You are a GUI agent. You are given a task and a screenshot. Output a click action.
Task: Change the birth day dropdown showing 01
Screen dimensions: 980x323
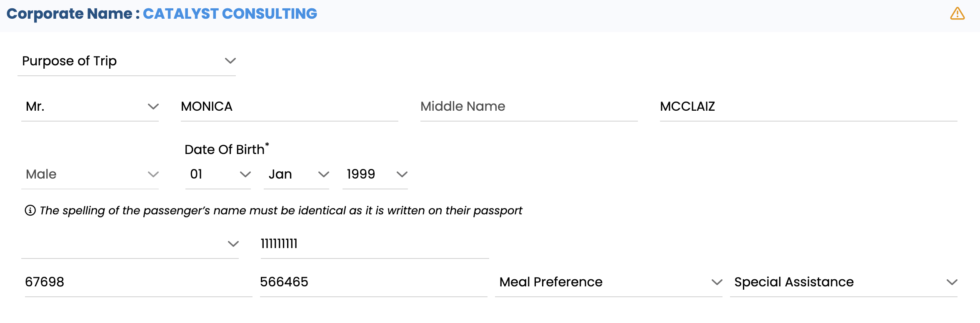click(218, 174)
